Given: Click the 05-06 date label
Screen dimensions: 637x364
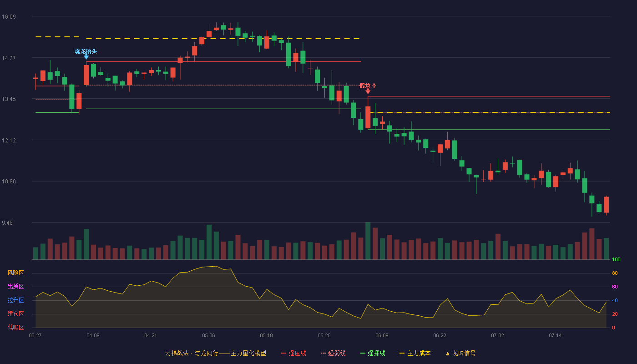Looking at the screenshot, I should (208, 335).
